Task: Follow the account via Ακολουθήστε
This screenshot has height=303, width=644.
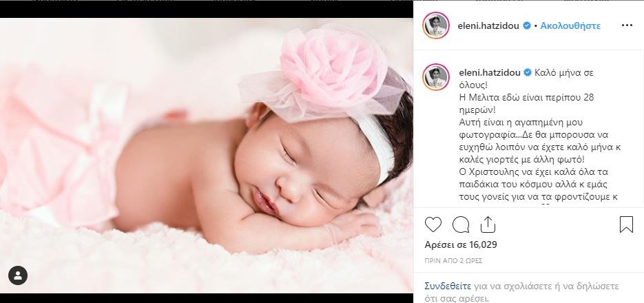Action: (x=570, y=26)
